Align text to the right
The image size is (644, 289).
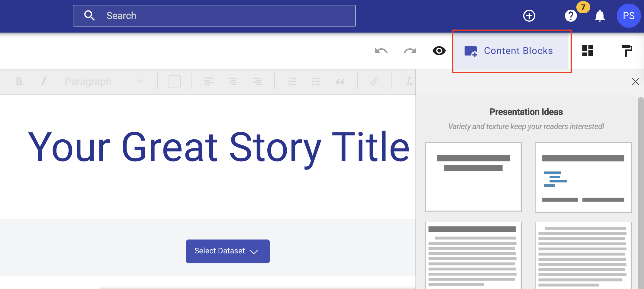tap(257, 81)
